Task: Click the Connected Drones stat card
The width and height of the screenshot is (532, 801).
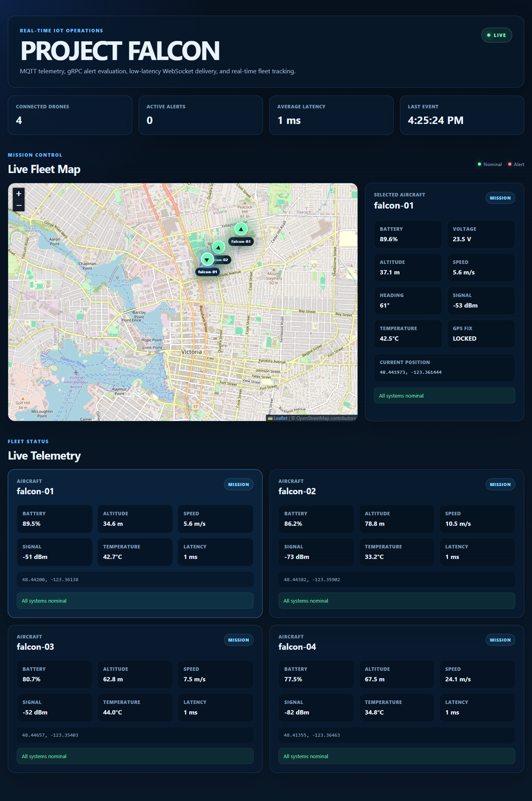Action: pyautogui.click(x=70, y=115)
